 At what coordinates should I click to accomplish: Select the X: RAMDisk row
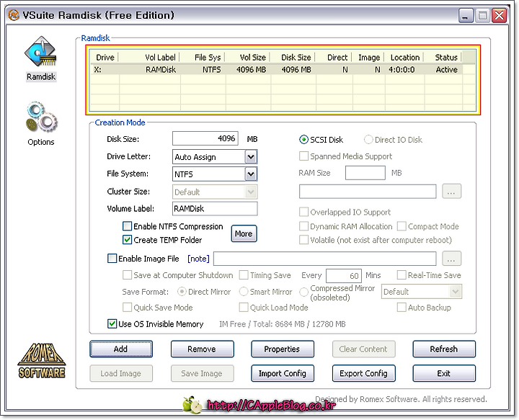point(276,69)
